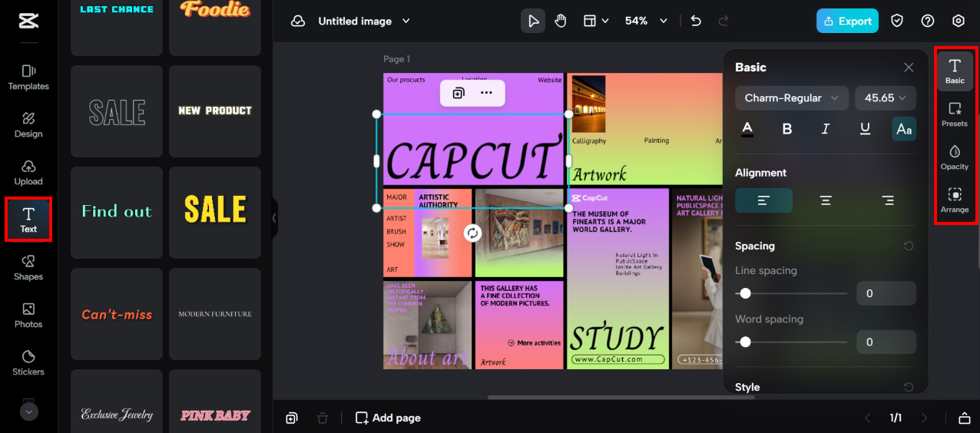Reset the Spacing settings
The width and height of the screenshot is (980, 433).
[909, 246]
